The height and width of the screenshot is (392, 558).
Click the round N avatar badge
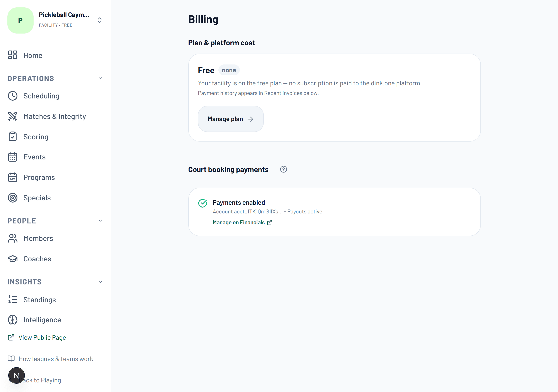(x=17, y=375)
